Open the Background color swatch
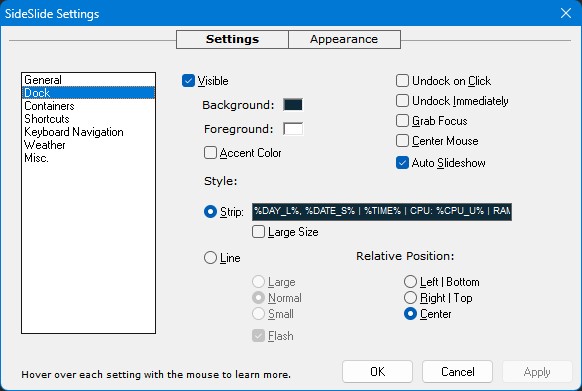The height and width of the screenshot is (391, 582). pyautogui.click(x=293, y=105)
